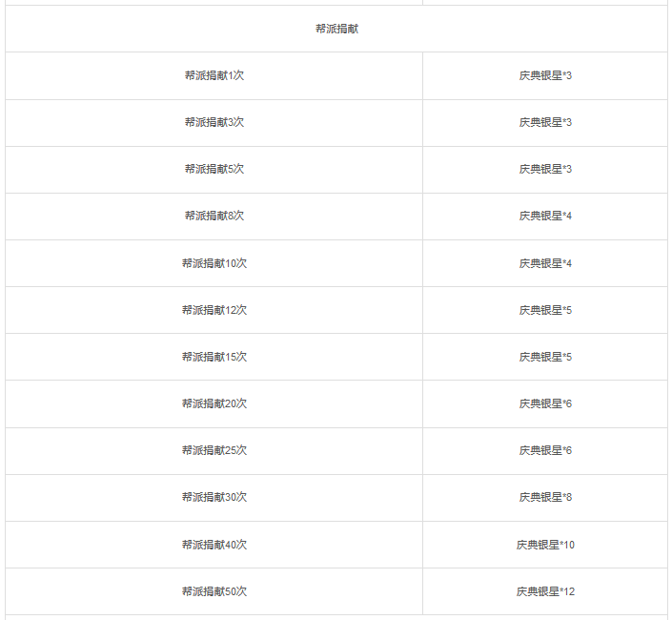
Task: Click the 帮派捐献8次 row label
Action: (x=214, y=216)
